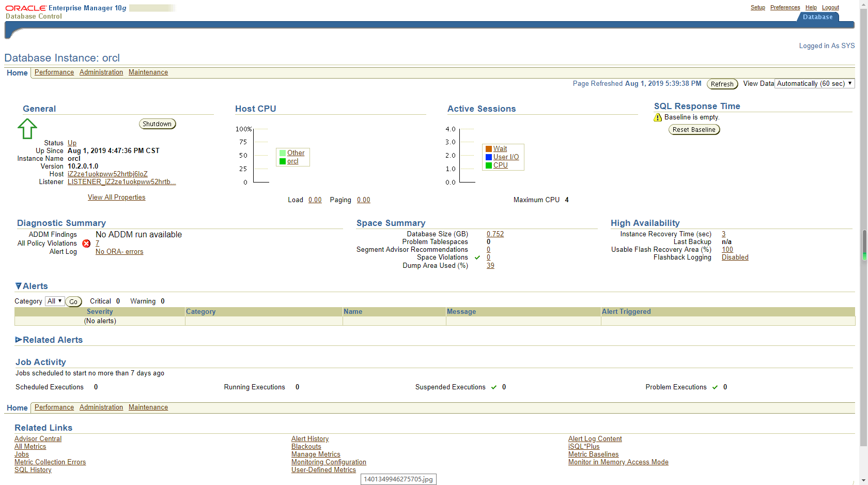Click View All Properties link
868x485 pixels.
pos(116,198)
